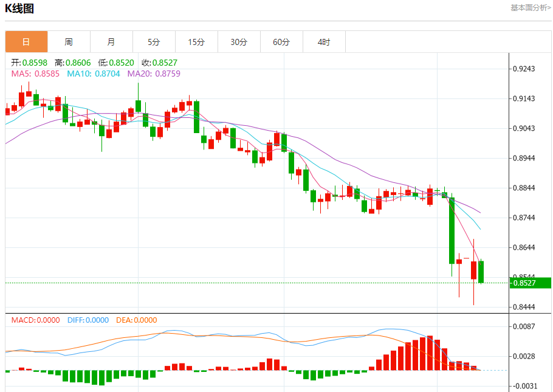Click the MA5: 0.8585 indicator label
Screen dimensions: 553x392
[35, 74]
